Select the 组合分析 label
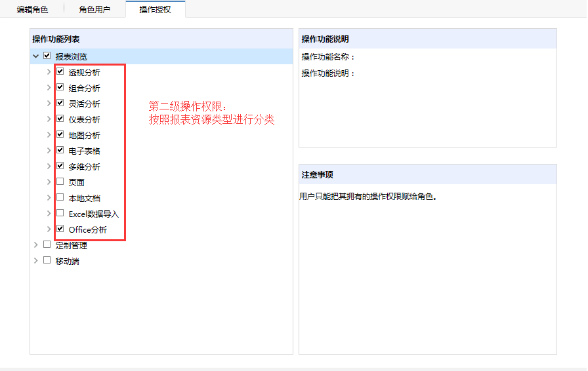This screenshot has width=588, height=371. (x=85, y=88)
